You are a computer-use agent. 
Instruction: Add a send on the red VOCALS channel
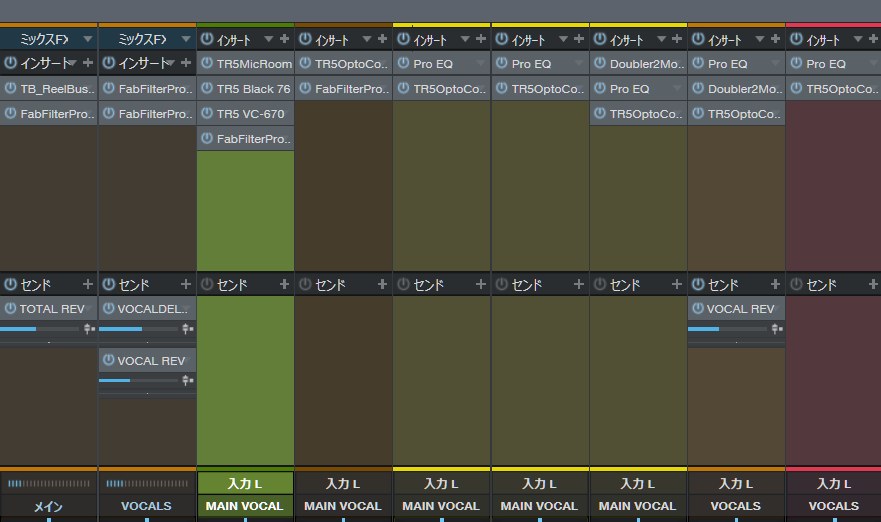point(873,284)
